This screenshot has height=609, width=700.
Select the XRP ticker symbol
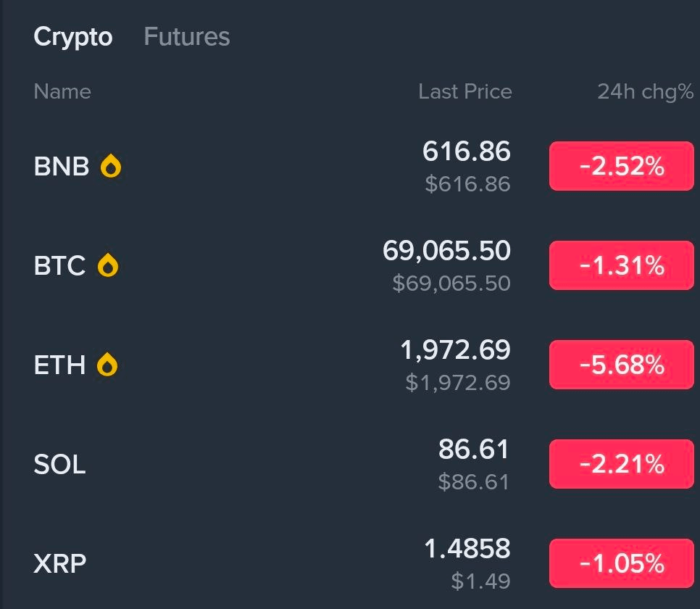pos(59,563)
